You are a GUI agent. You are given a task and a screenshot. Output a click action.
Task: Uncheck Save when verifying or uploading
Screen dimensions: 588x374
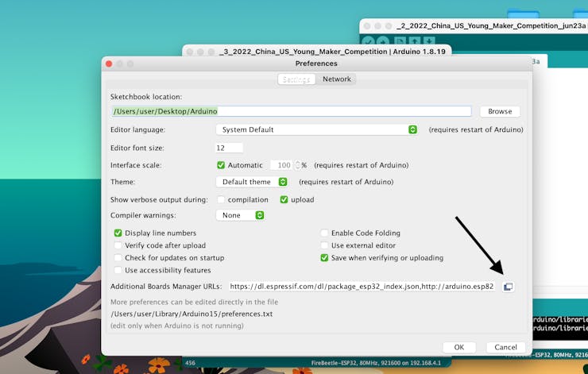click(324, 258)
